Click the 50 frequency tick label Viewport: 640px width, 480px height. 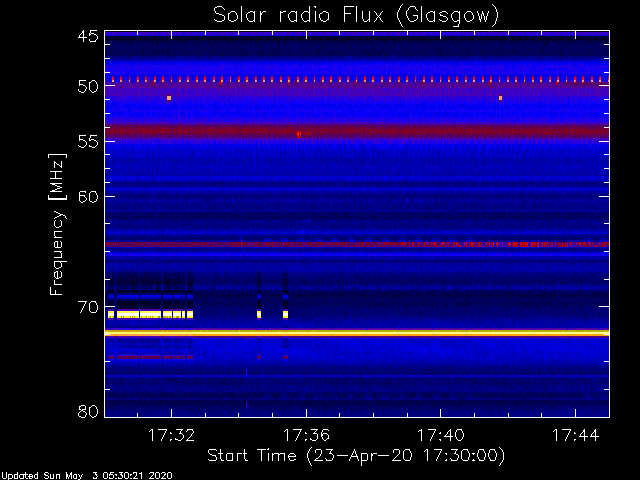(88, 87)
